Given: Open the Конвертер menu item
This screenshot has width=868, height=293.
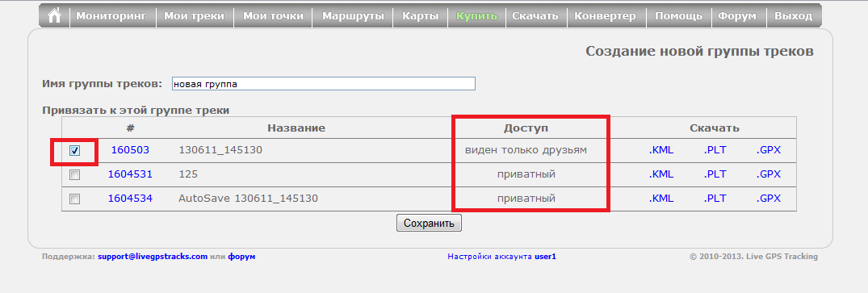Looking at the screenshot, I should (x=605, y=16).
